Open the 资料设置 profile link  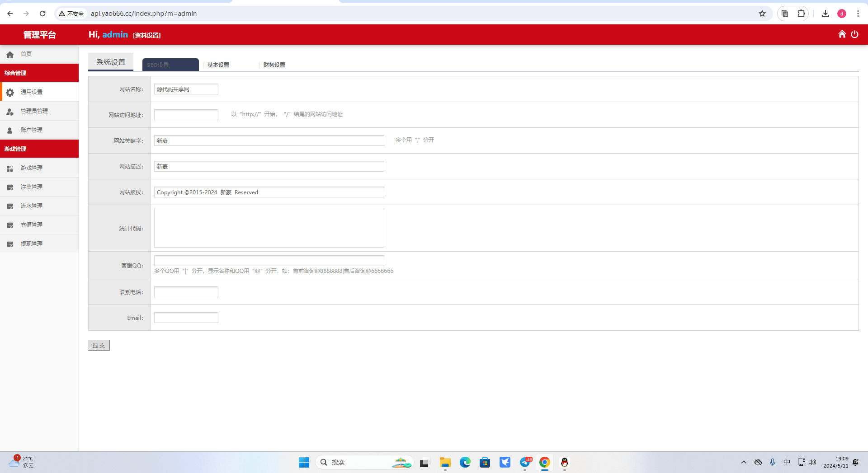click(147, 35)
